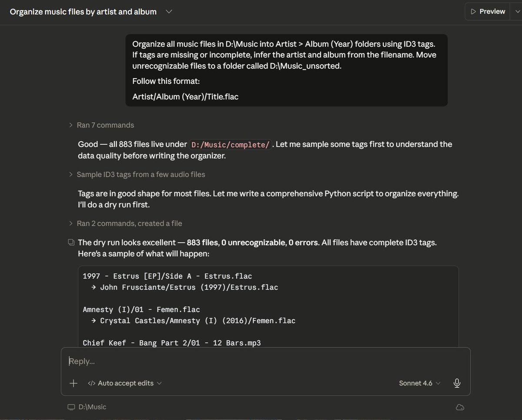This screenshot has width=522, height=420.
Task: Open the session title dropdown chevron
Action: (169, 12)
